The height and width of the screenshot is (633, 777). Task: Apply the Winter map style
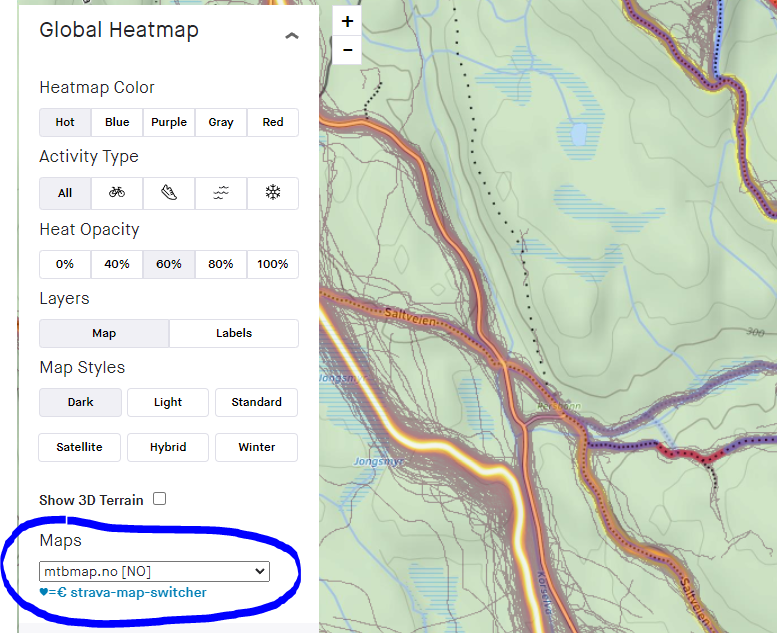(256, 447)
